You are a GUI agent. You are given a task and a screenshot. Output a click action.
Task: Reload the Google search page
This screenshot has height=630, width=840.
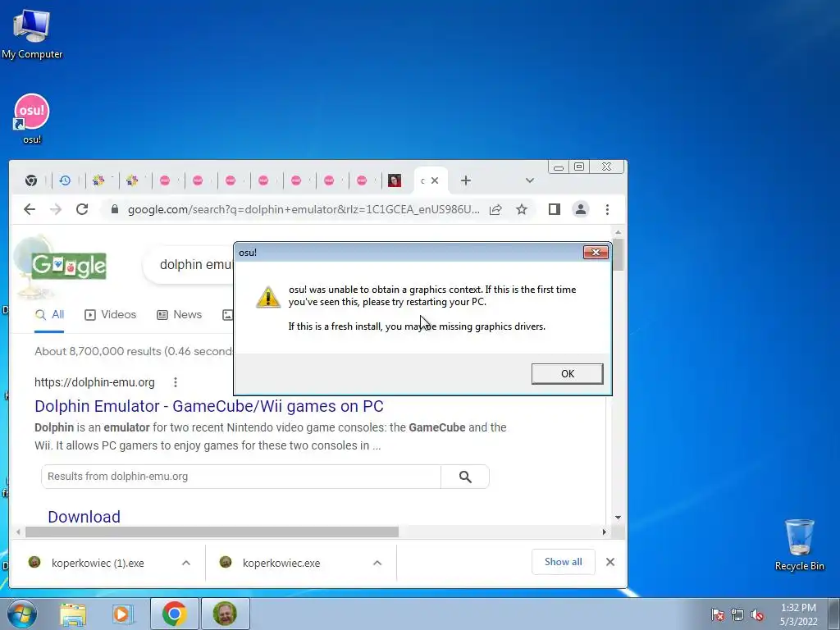[82, 209]
